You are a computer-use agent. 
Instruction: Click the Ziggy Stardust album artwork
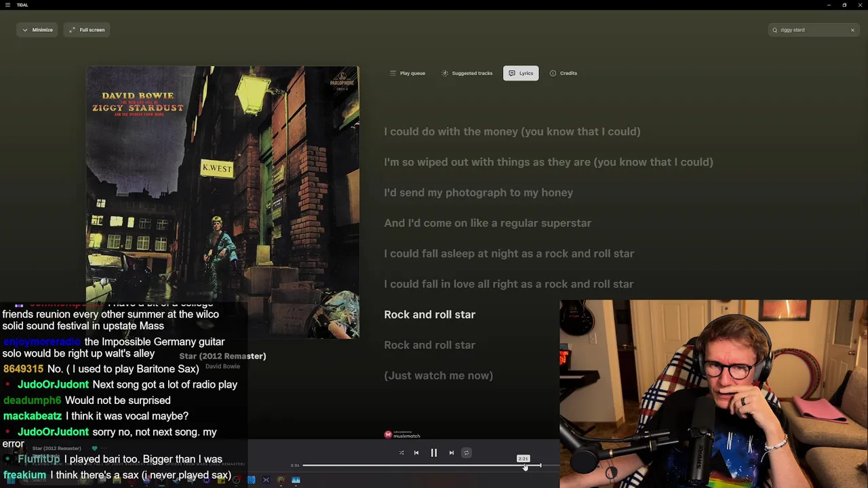(222, 201)
